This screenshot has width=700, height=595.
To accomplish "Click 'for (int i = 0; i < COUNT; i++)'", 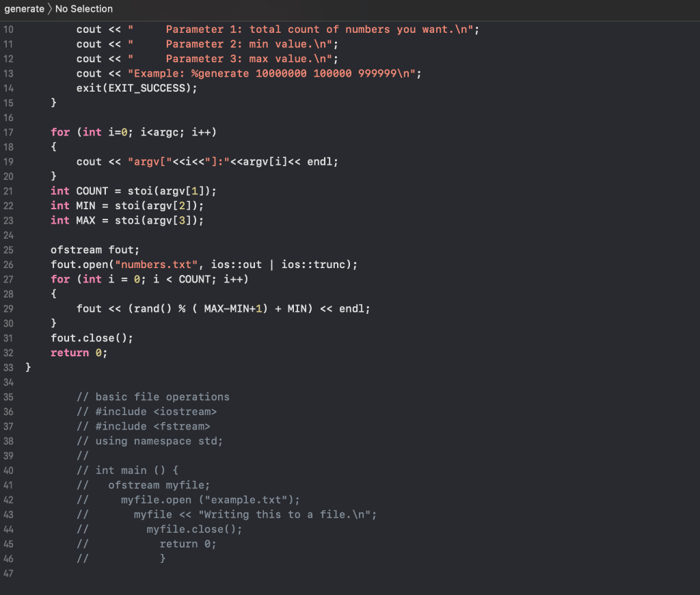I will (x=150, y=280).
